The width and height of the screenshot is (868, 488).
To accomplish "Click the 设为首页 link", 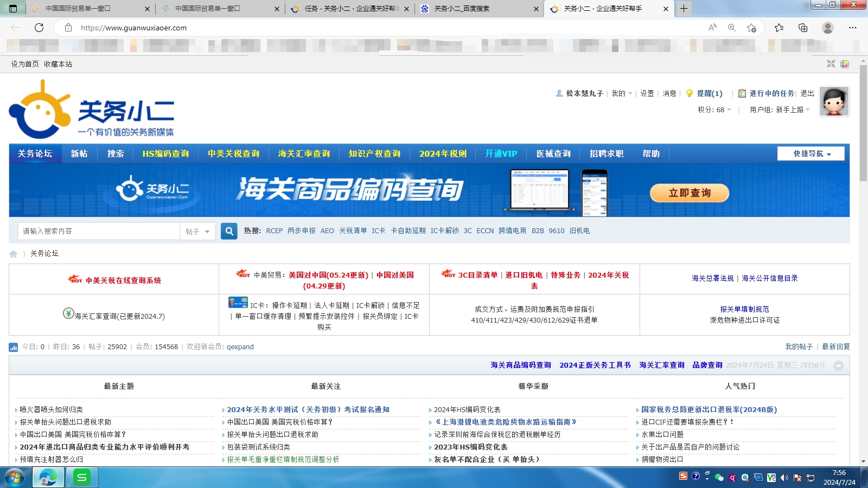I will tap(25, 64).
